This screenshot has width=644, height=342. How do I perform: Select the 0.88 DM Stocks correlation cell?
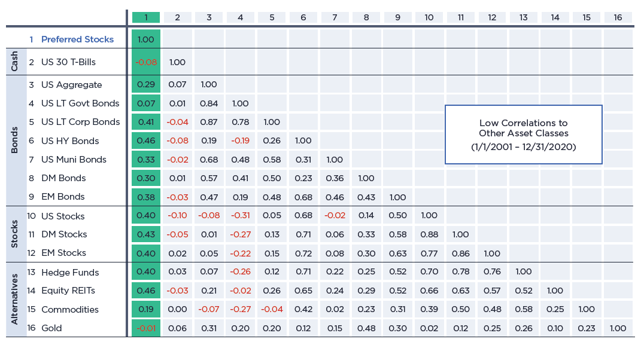coord(429,234)
